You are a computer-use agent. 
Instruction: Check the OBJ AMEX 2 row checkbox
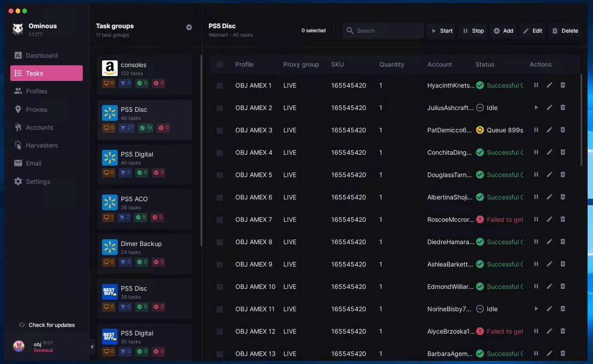(220, 108)
